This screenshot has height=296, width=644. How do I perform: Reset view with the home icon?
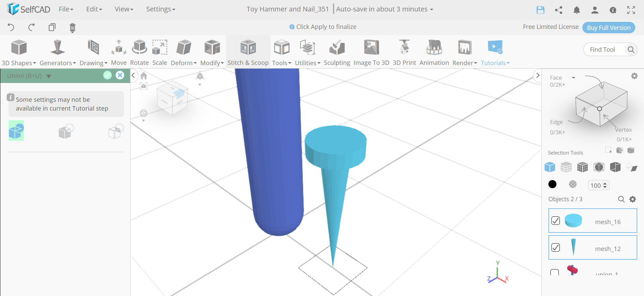pyautogui.click(x=144, y=76)
